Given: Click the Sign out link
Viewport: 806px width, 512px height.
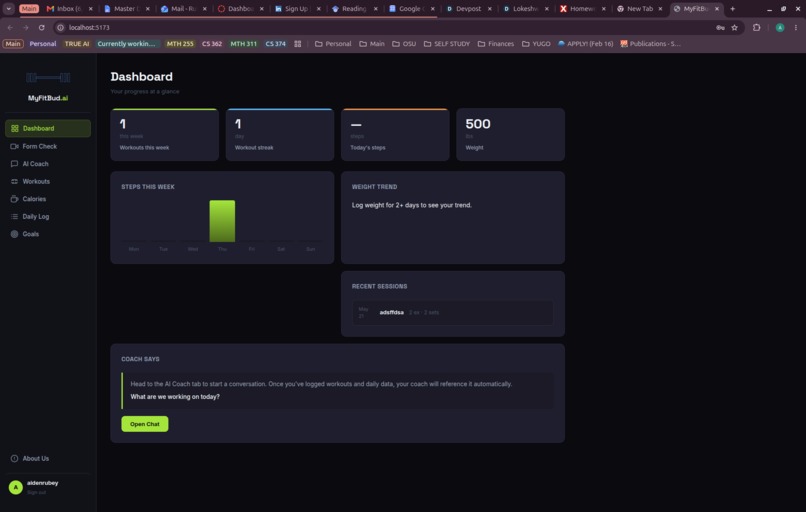Looking at the screenshot, I should tap(36, 492).
